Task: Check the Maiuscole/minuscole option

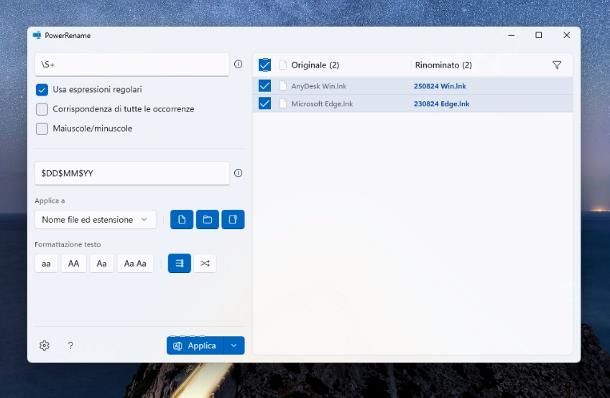Action: (42, 128)
